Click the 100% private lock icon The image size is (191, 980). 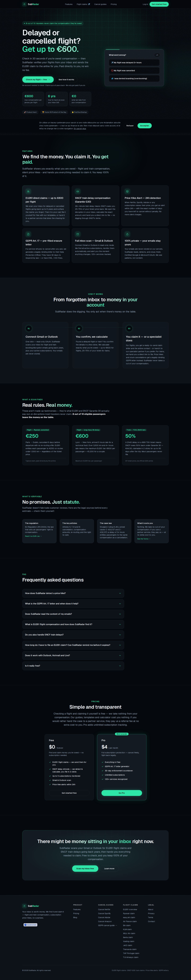click(x=127, y=234)
